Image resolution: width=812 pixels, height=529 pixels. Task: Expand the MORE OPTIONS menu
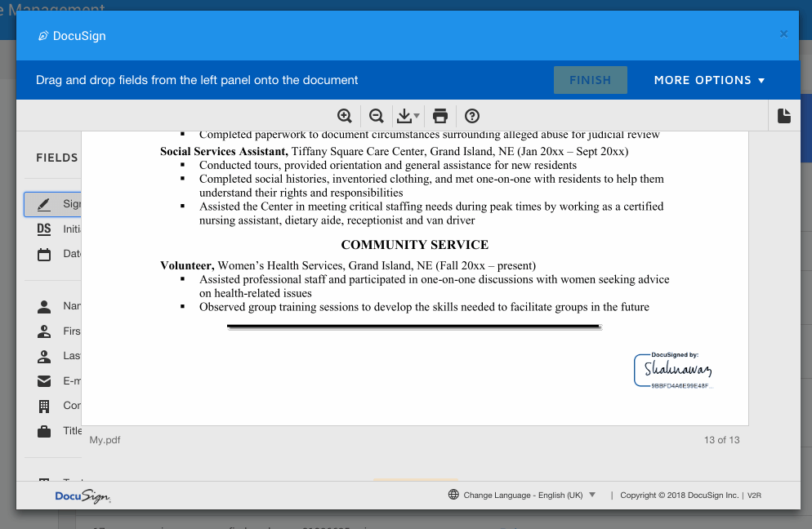coord(709,80)
